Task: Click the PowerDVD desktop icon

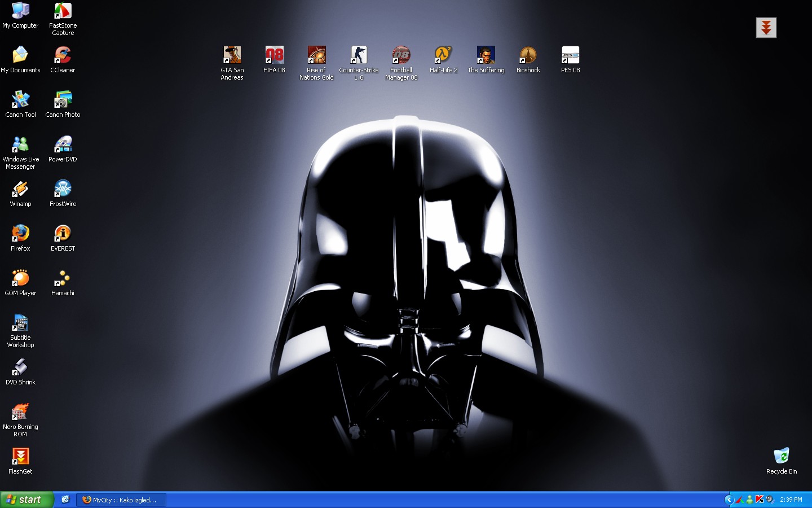Action: (x=63, y=149)
